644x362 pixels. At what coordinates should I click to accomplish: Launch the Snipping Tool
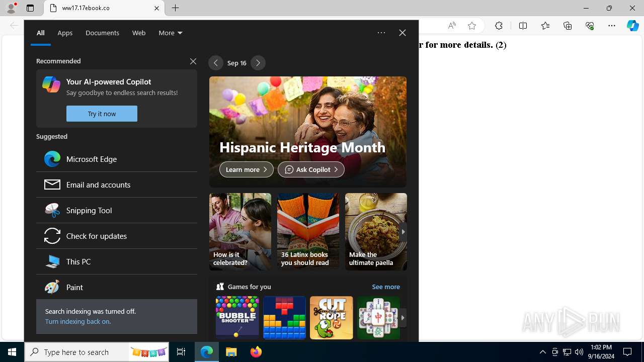pos(117,210)
